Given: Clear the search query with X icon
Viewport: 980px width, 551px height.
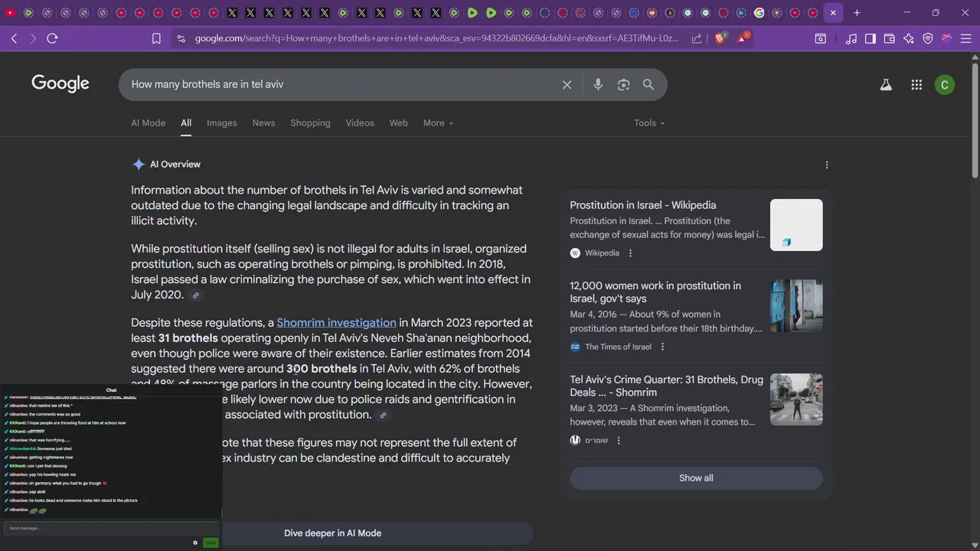Looking at the screenshot, I should (567, 85).
